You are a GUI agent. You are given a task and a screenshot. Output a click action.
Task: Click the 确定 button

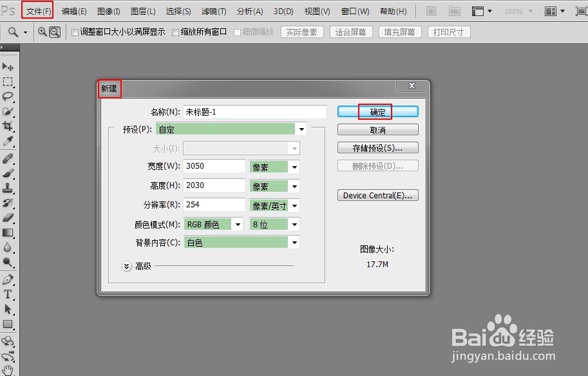pos(377,111)
